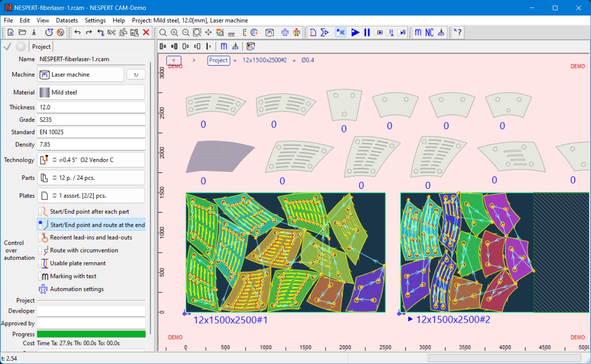
Task: Click the automation robot icon in top toolbar
Action: point(285,33)
